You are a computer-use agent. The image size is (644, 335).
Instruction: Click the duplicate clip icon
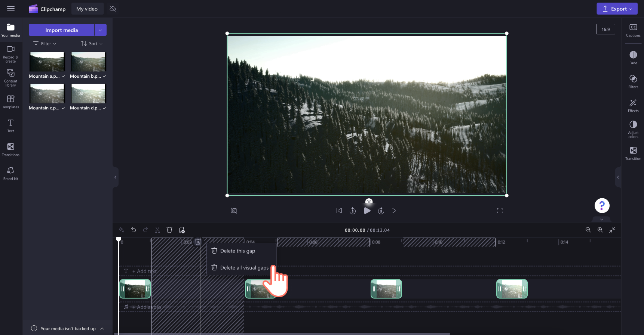[x=182, y=230]
